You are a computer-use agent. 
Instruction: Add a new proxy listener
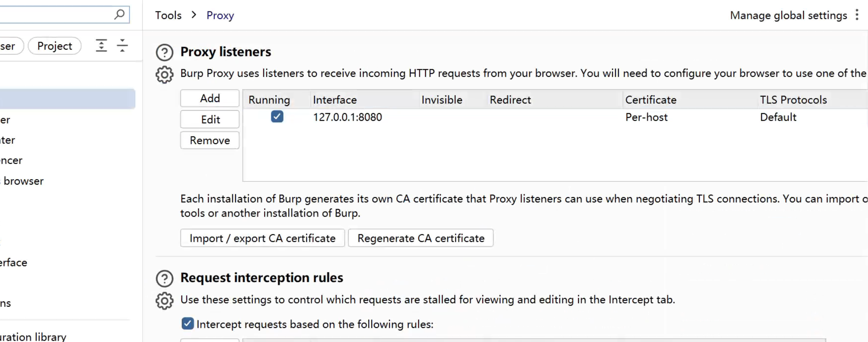(x=210, y=98)
